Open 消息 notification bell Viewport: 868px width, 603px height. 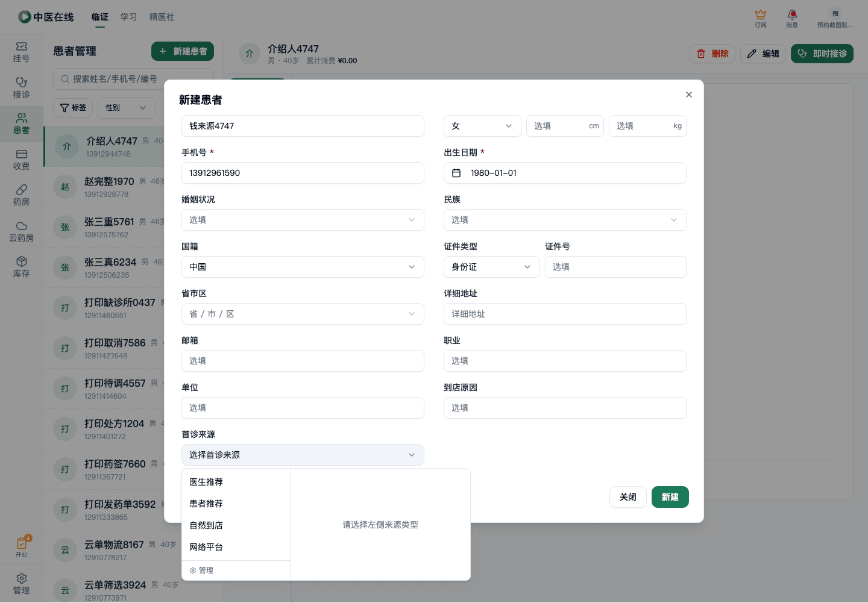(x=792, y=18)
